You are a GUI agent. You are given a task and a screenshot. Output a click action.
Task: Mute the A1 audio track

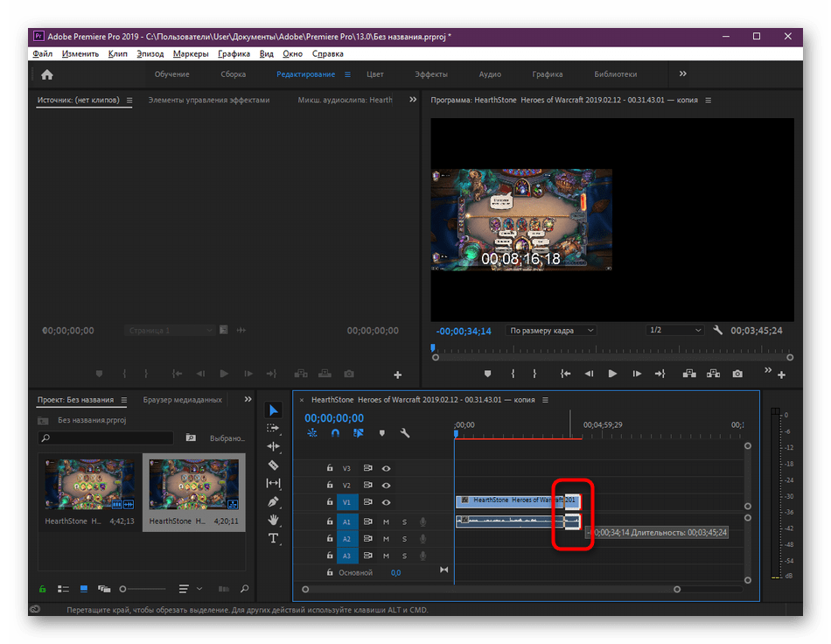click(386, 522)
